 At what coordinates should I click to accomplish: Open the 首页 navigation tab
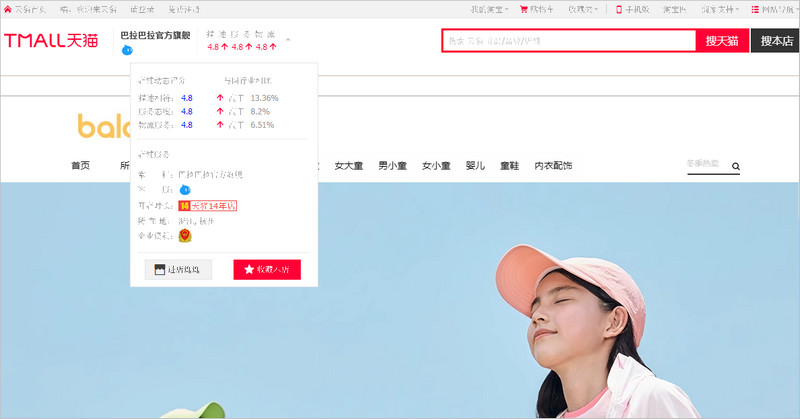point(80,166)
